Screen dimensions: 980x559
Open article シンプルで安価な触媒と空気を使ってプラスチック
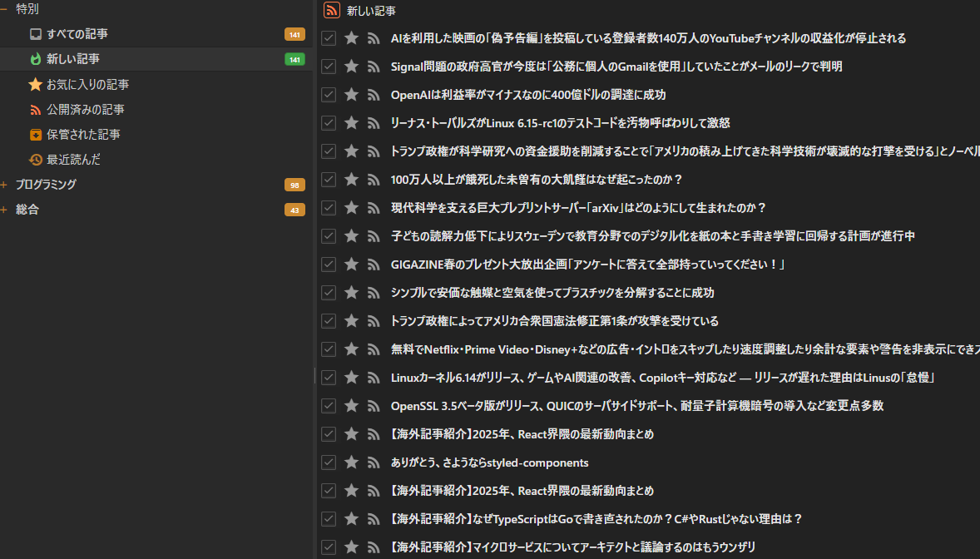point(552,293)
